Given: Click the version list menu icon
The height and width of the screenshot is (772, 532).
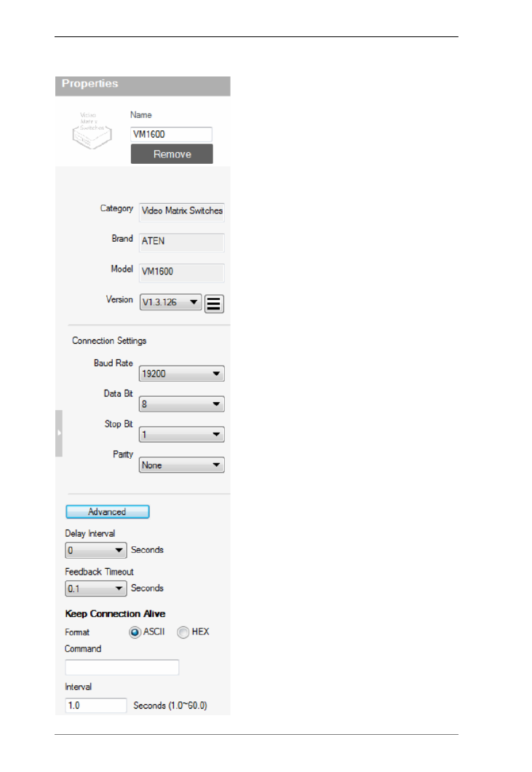Looking at the screenshot, I should [x=214, y=303].
